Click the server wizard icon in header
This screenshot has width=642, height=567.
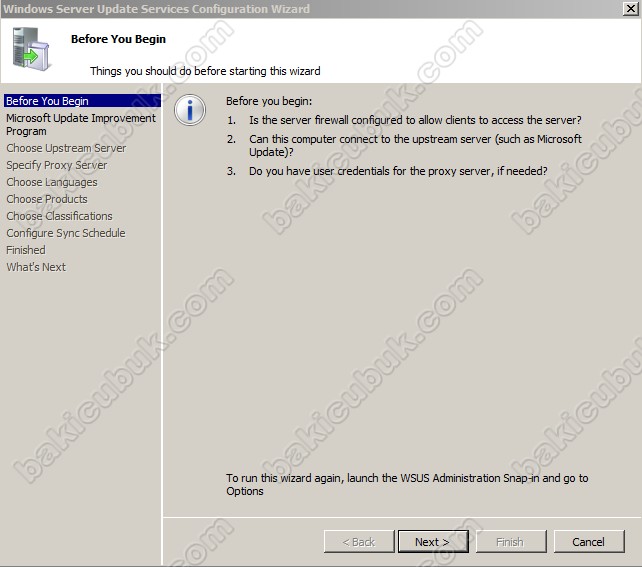click(30, 49)
